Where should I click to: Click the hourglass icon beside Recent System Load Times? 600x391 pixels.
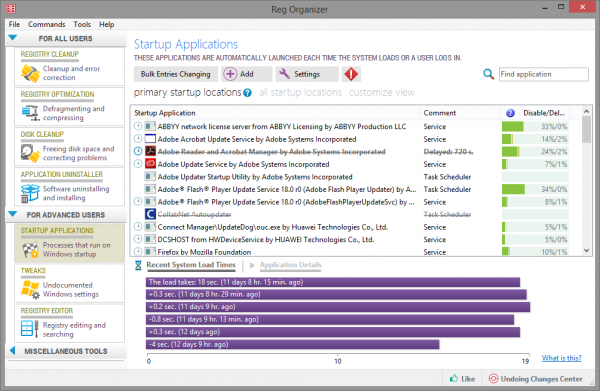click(138, 265)
